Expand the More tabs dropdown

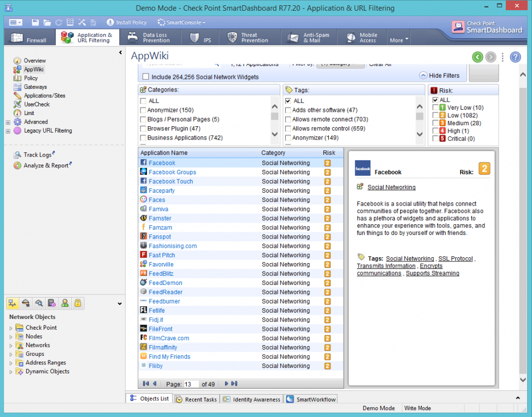click(399, 40)
